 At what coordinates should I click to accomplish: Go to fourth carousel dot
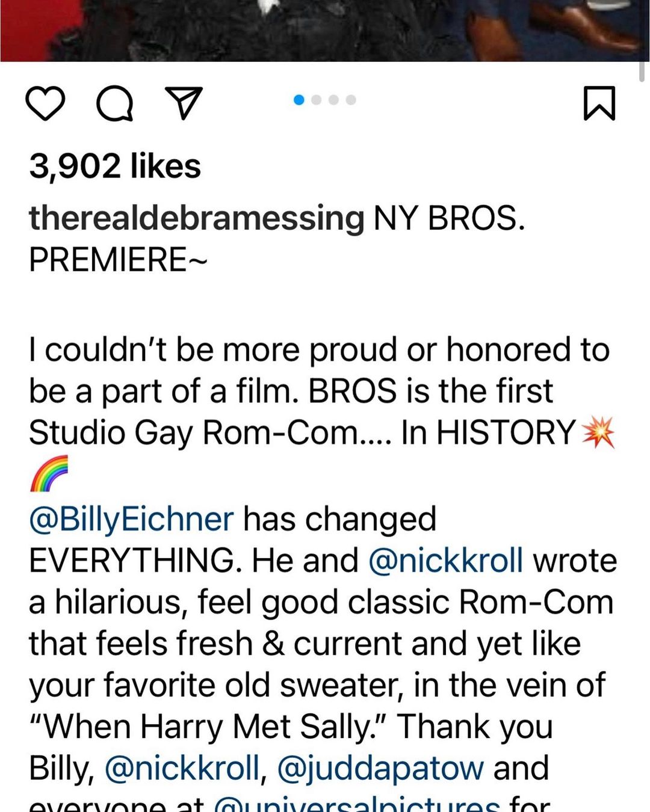351,100
